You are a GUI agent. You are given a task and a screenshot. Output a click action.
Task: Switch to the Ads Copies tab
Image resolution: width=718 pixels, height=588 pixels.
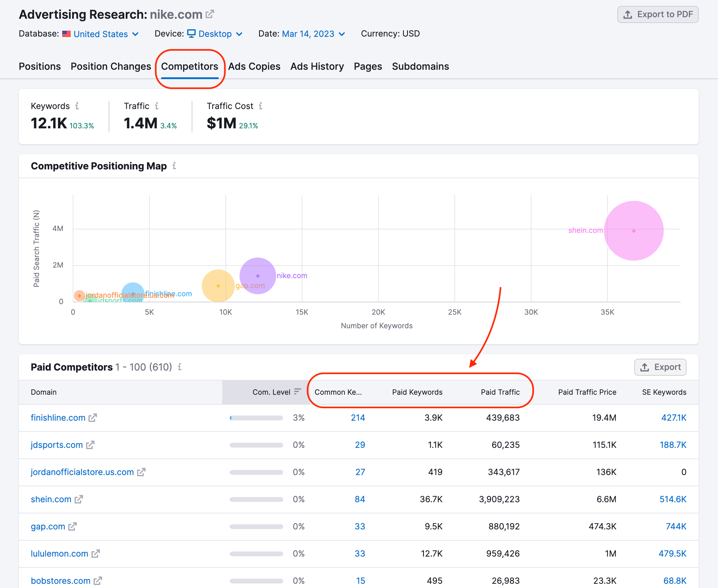coord(253,66)
